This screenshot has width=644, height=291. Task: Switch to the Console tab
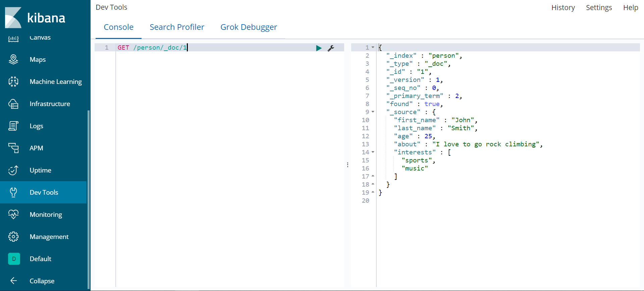[118, 27]
